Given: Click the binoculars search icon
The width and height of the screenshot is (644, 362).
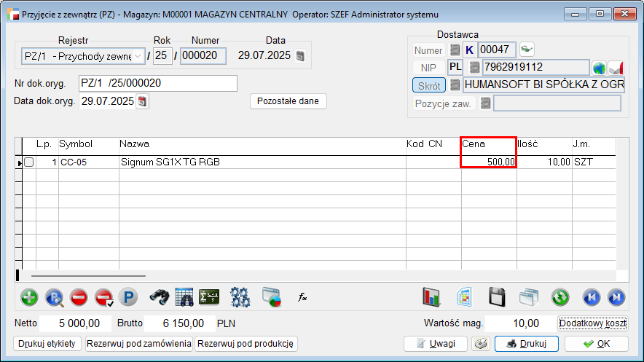Looking at the screenshot, I should (x=160, y=297).
